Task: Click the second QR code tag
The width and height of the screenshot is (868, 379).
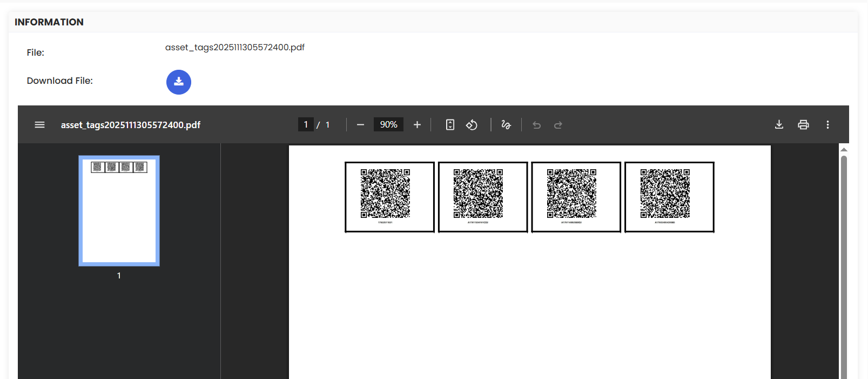Action: click(483, 197)
